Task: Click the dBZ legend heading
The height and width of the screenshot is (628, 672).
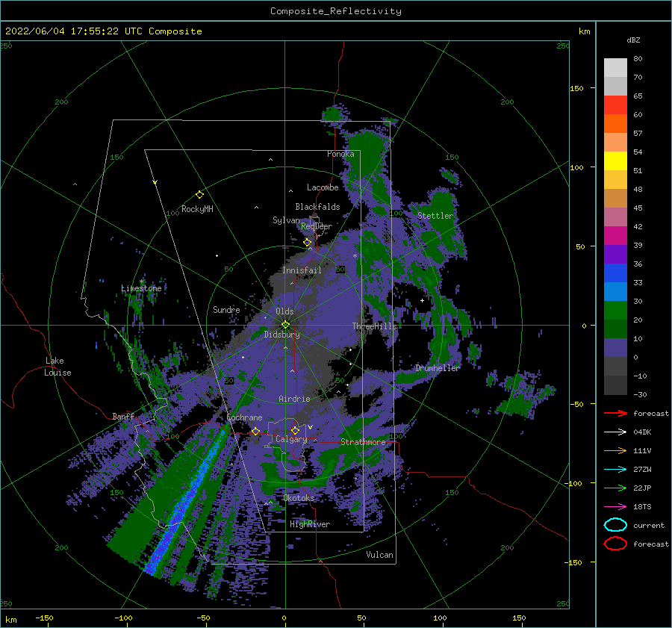Action: [x=633, y=40]
